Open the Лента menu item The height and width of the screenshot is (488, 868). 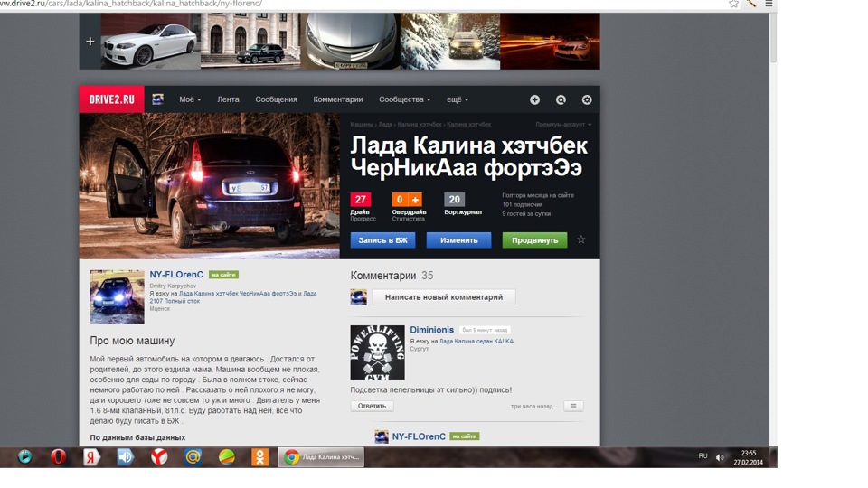228,99
